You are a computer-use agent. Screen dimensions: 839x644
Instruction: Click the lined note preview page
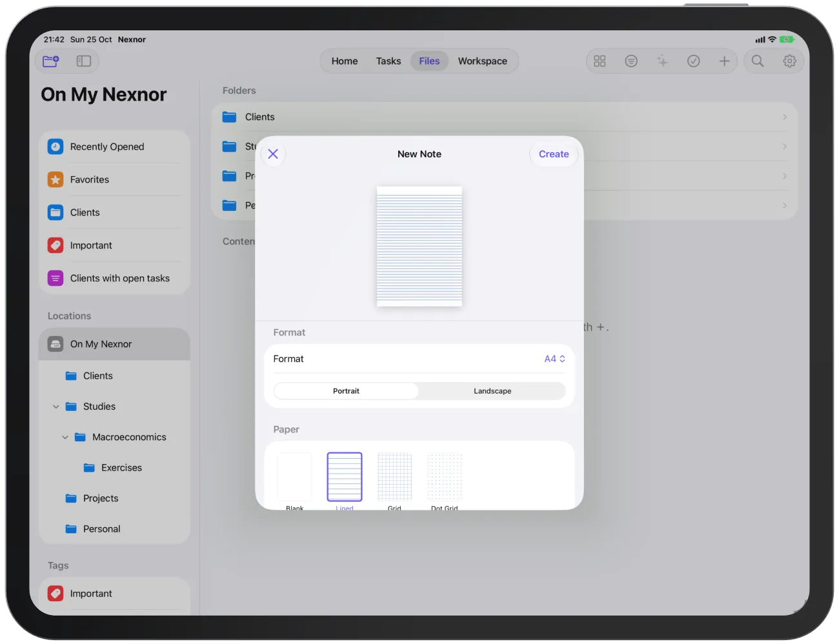coord(419,247)
